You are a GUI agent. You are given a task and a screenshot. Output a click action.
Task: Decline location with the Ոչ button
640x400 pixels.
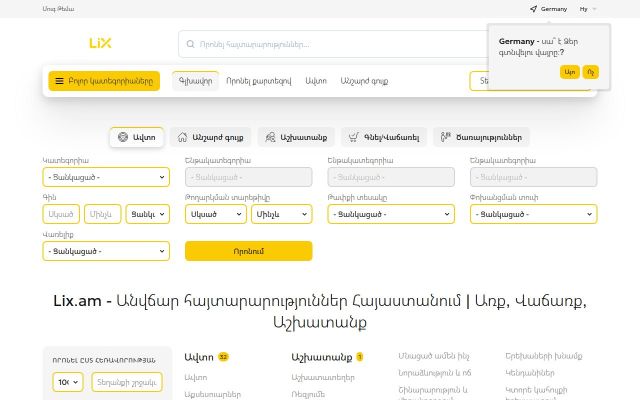click(591, 72)
